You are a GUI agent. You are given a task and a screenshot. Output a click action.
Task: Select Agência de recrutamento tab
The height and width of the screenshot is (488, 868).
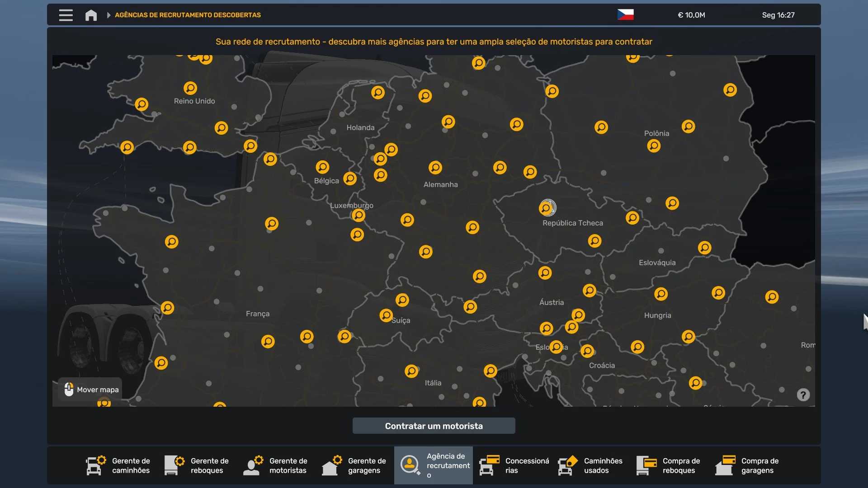[434, 465]
